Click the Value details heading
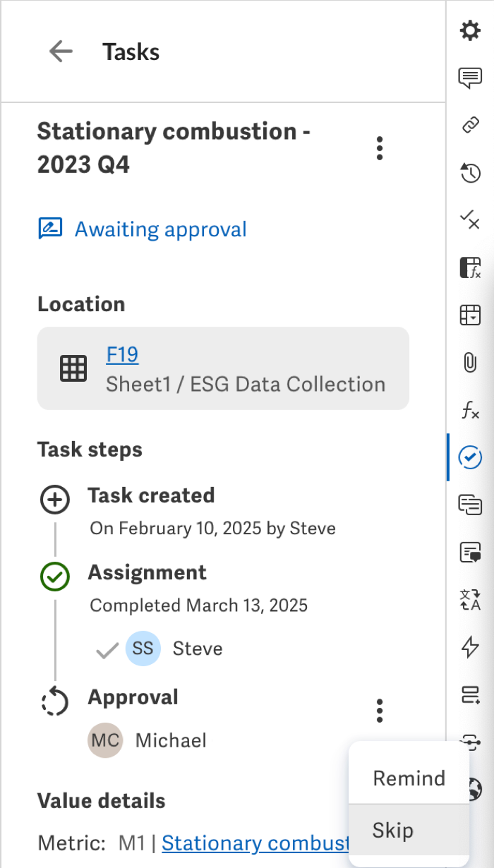Viewport: 494px width, 868px height. click(x=101, y=801)
